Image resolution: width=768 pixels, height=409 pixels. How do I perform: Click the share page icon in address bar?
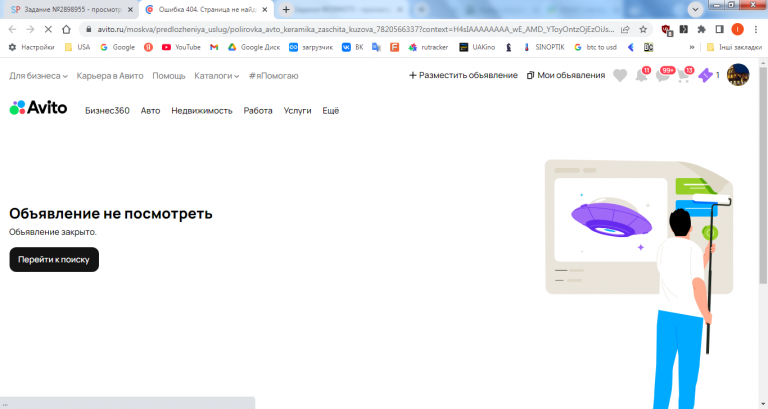(625, 29)
